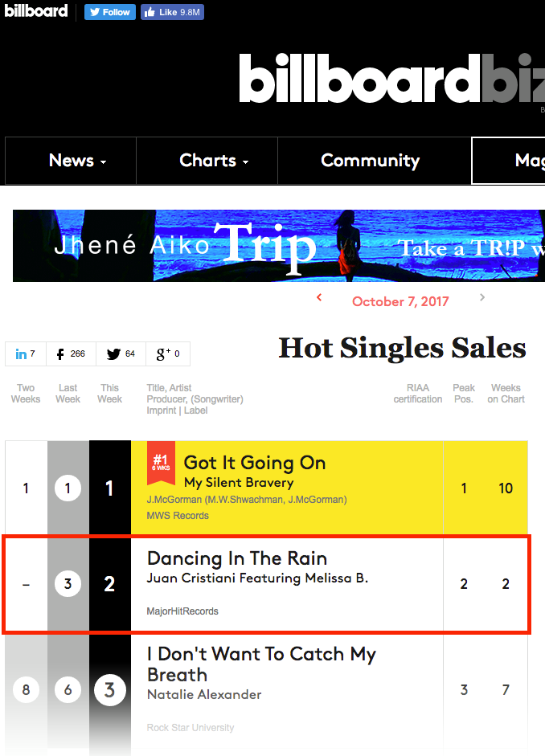
Task: Open the Jhené Aiko Trip banner ad
Action: coord(278,246)
